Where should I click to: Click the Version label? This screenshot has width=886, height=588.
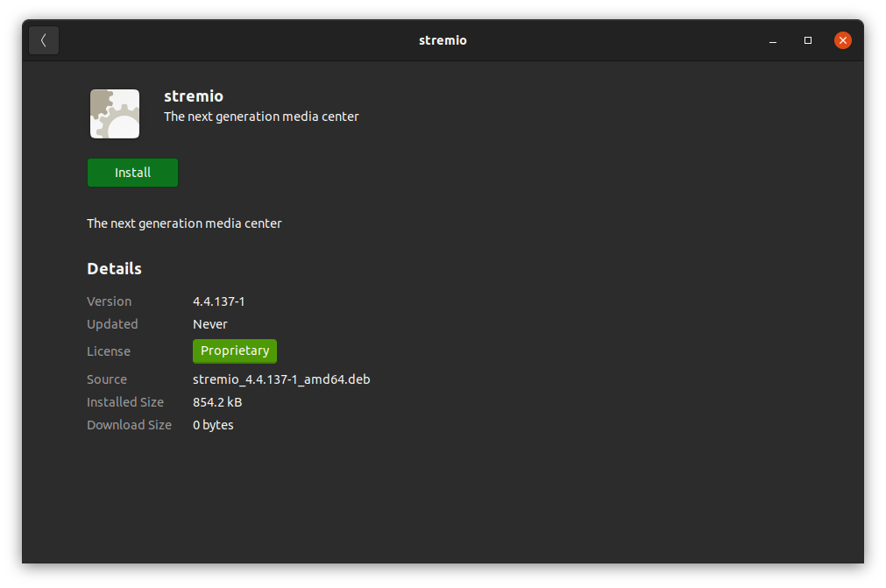pyautogui.click(x=109, y=301)
